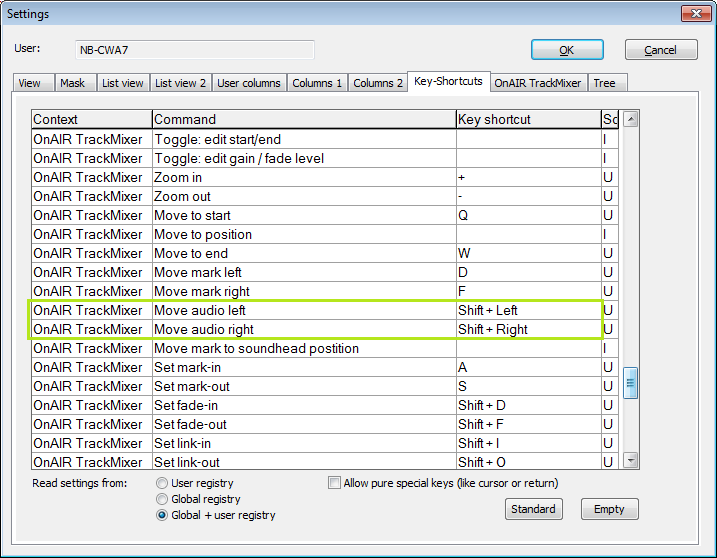The width and height of the screenshot is (717, 558).
Task: Select Global + user registry option
Action: coord(163,515)
